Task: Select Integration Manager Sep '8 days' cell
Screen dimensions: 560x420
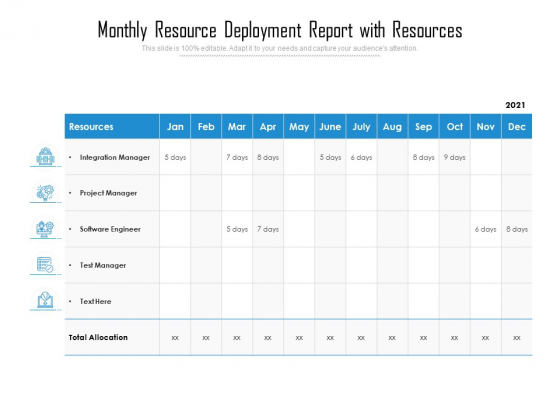Action: click(x=424, y=157)
